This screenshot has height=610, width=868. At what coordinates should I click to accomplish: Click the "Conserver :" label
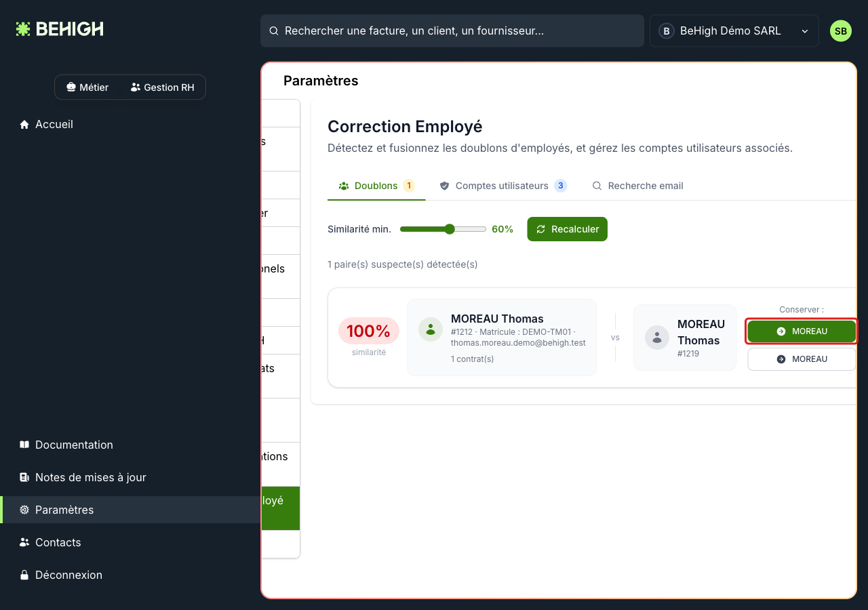pos(802,310)
